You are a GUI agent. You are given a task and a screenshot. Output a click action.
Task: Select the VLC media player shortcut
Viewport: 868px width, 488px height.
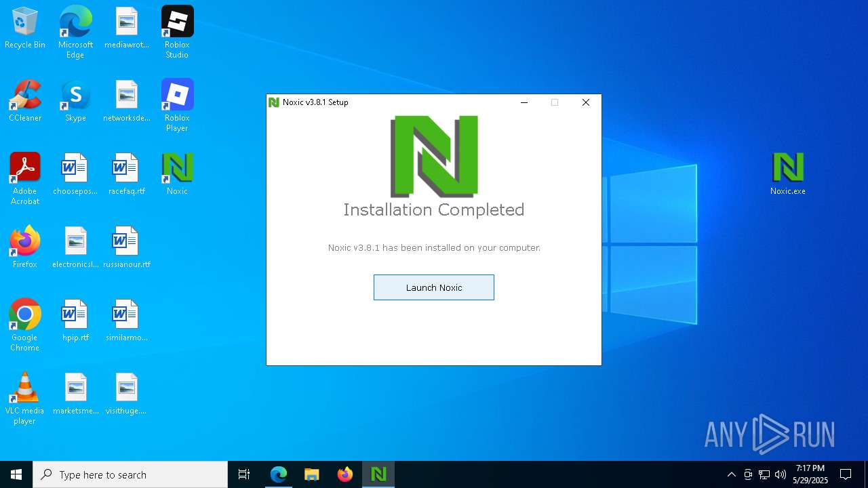pyautogui.click(x=25, y=399)
